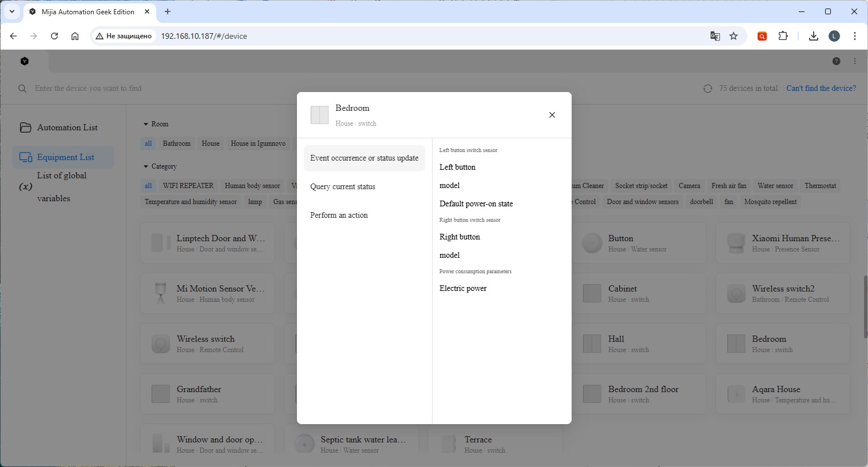The image size is (868, 467).
Task: Filter category lamp
Action: pyautogui.click(x=255, y=202)
